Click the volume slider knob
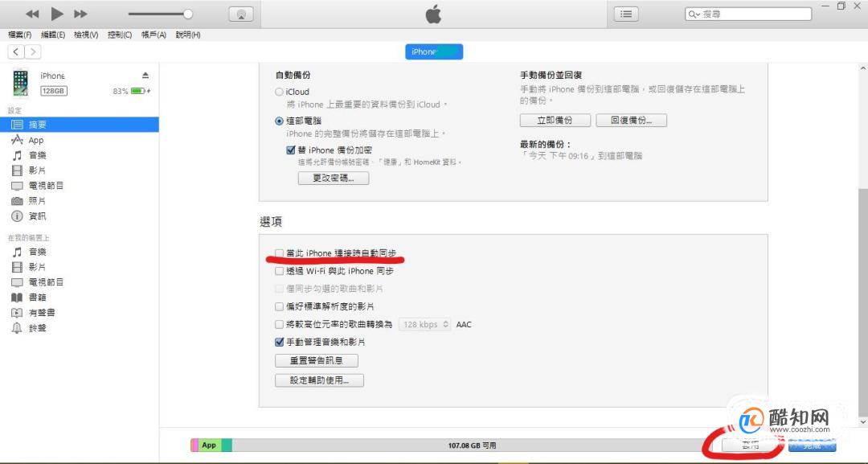This screenshot has height=464, width=868. pyautogui.click(x=187, y=14)
